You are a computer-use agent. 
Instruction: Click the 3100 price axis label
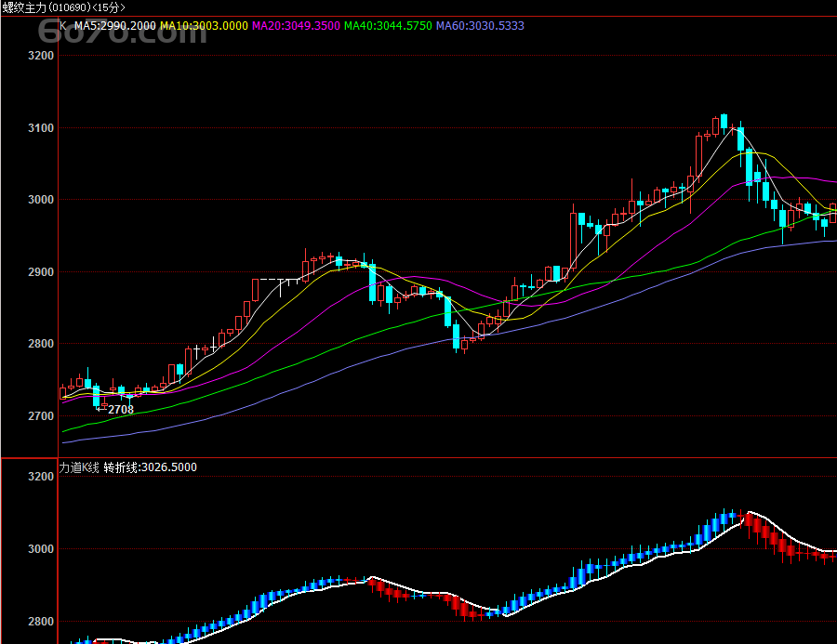[41, 128]
